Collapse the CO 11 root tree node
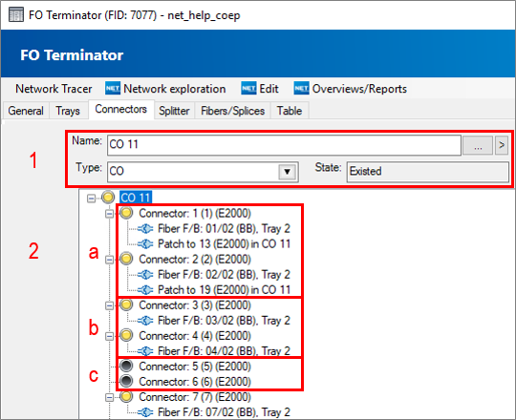This screenshot has width=516, height=420. 91,199
